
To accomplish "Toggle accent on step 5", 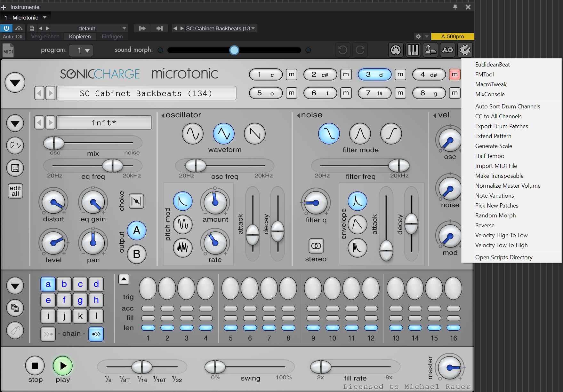I will point(231,309).
